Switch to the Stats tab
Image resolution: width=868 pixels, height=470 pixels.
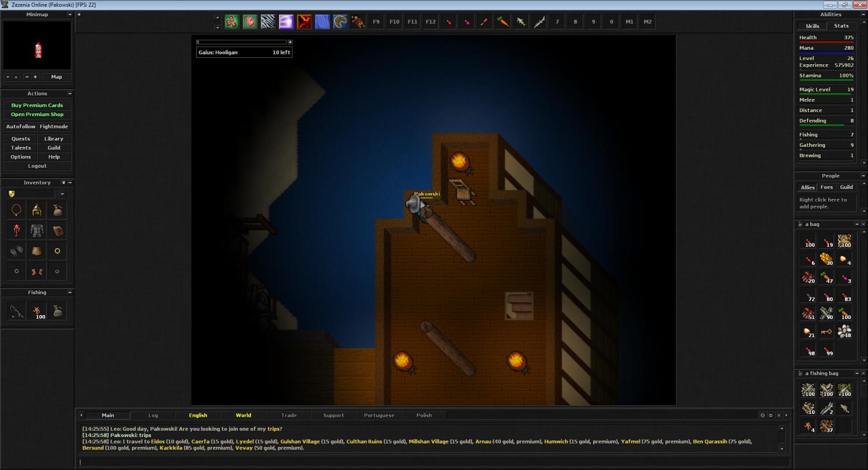click(841, 26)
